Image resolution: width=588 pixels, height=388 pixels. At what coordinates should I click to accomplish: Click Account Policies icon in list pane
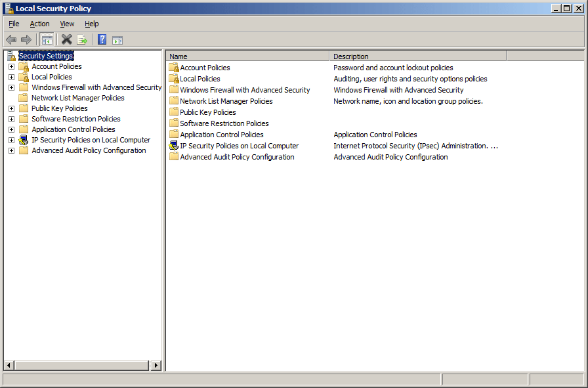tap(174, 68)
